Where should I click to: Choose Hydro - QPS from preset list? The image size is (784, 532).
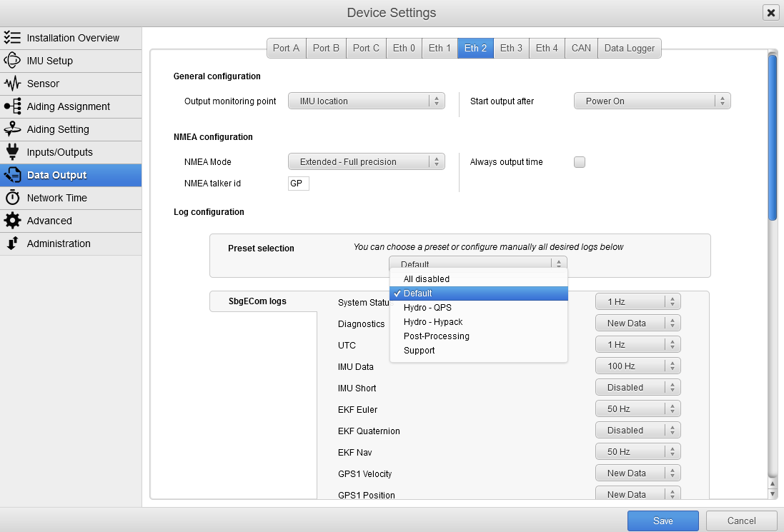[427, 308]
